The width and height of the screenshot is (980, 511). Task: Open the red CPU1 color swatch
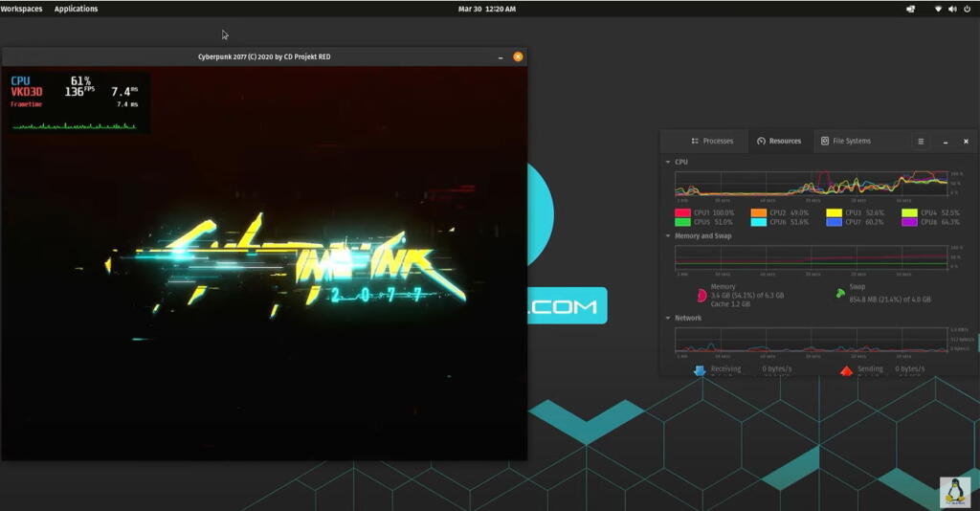682,213
